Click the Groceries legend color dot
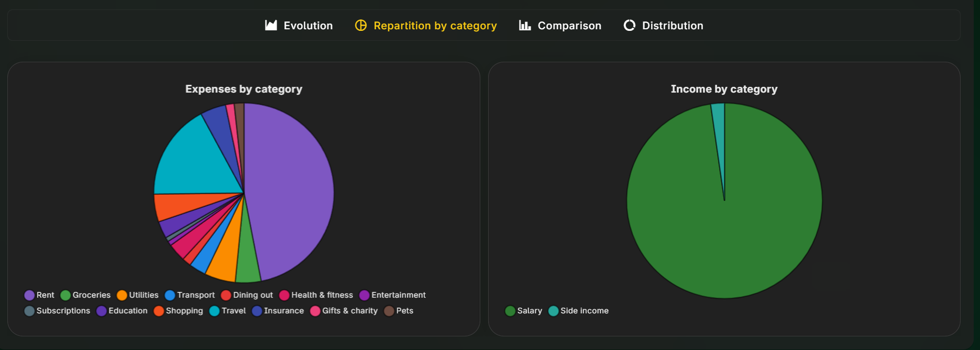The image size is (980, 350). pos(65,295)
